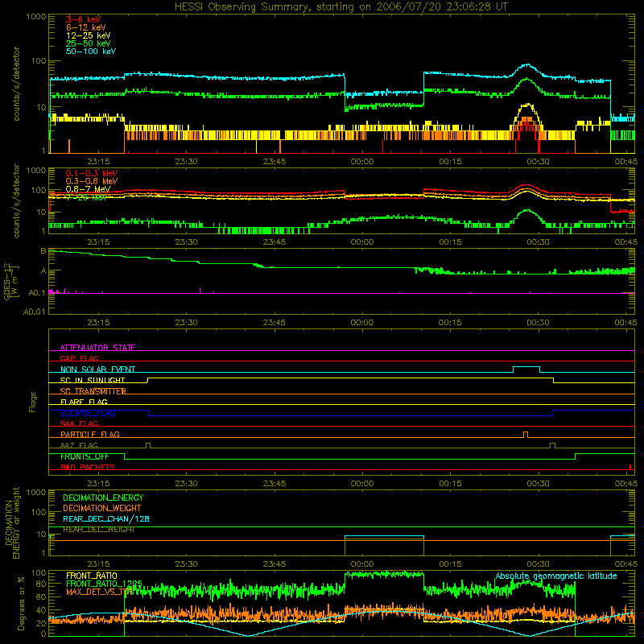644x644 pixels.
Task: Select the BAD_PACKETS flag label
Action: 88,467
